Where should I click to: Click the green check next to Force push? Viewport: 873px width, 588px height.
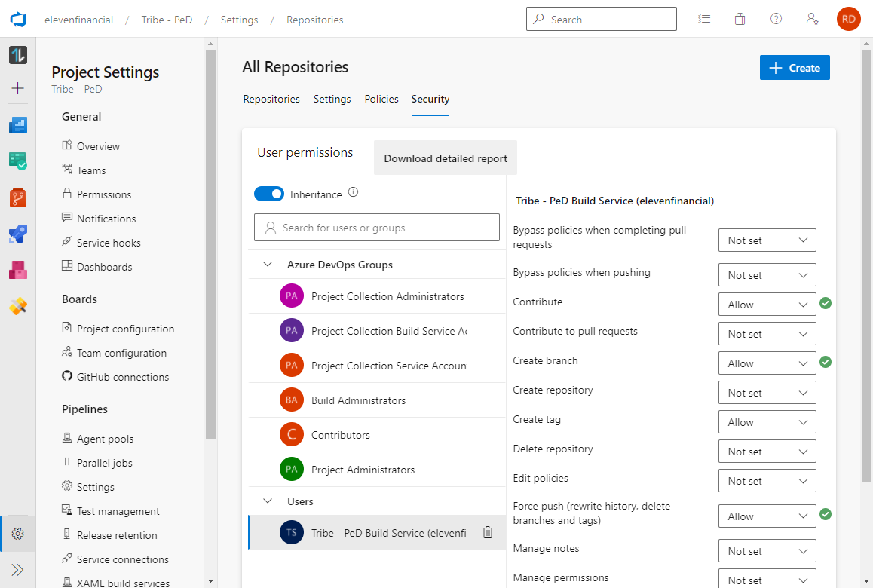point(826,514)
